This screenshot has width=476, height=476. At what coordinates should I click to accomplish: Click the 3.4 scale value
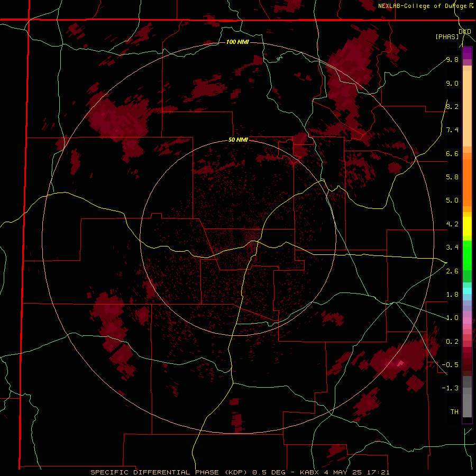(x=452, y=248)
